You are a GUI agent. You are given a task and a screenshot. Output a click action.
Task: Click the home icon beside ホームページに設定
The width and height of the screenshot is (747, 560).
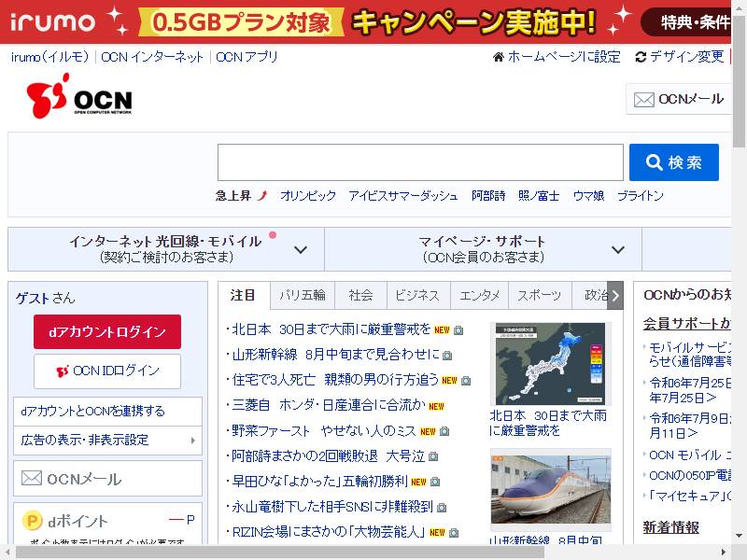click(x=499, y=57)
